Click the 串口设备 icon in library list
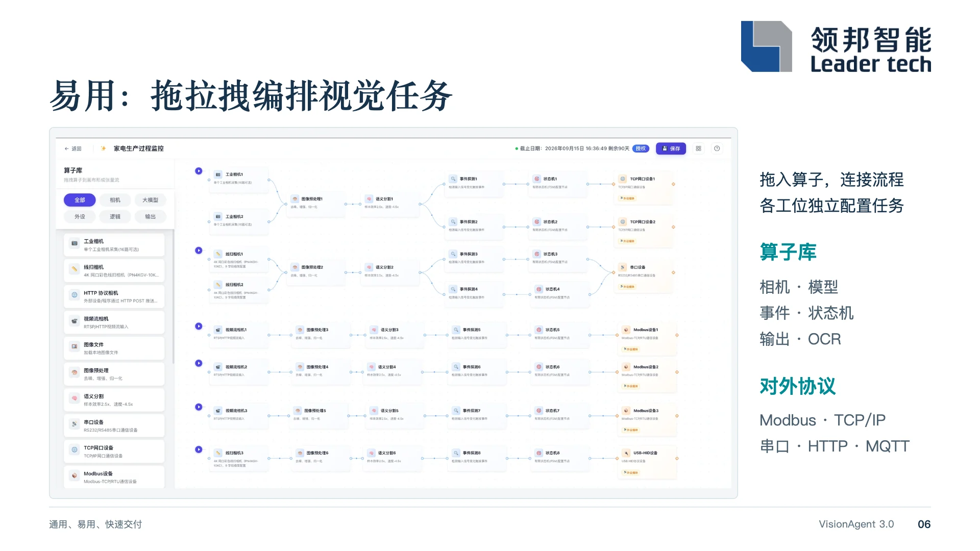 pyautogui.click(x=75, y=424)
